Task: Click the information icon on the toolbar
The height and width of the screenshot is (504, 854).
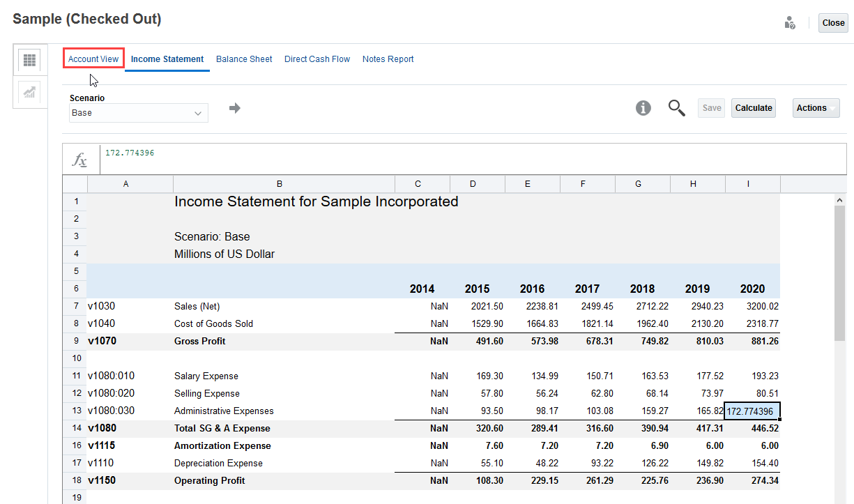Action: 643,108
